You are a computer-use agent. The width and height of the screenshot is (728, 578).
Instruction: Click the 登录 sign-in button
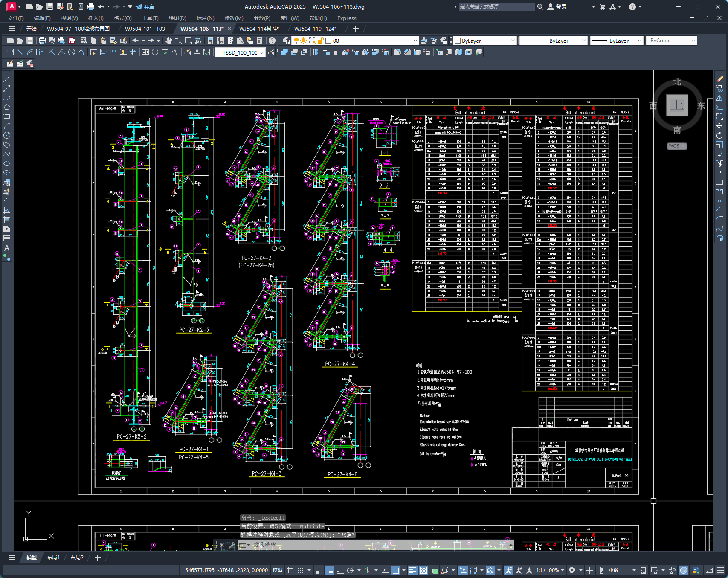tap(557, 6)
